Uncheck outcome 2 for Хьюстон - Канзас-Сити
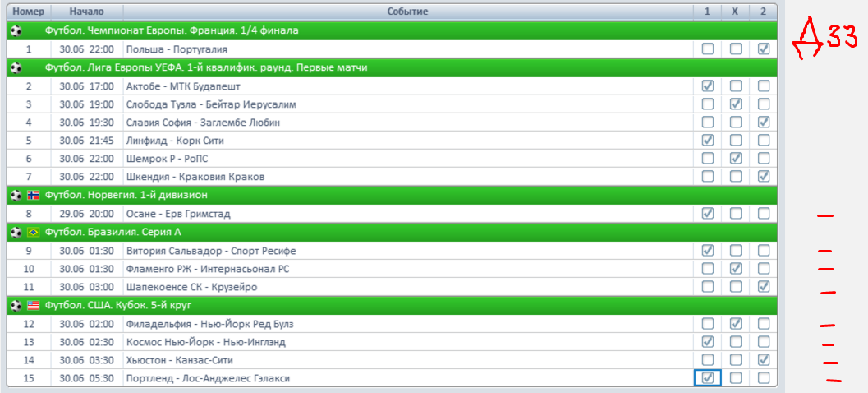Image resolution: width=868 pixels, height=393 pixels. click(764, 360)
